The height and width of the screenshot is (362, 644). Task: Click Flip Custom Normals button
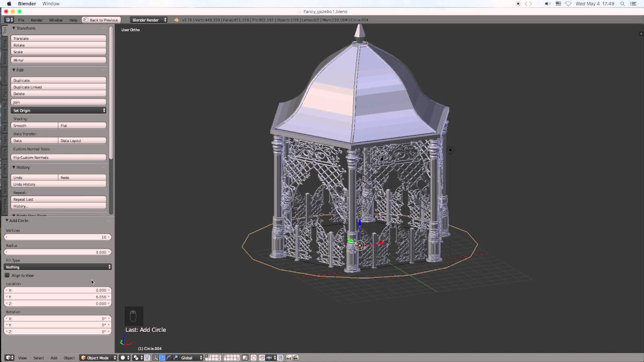point(58,157)
